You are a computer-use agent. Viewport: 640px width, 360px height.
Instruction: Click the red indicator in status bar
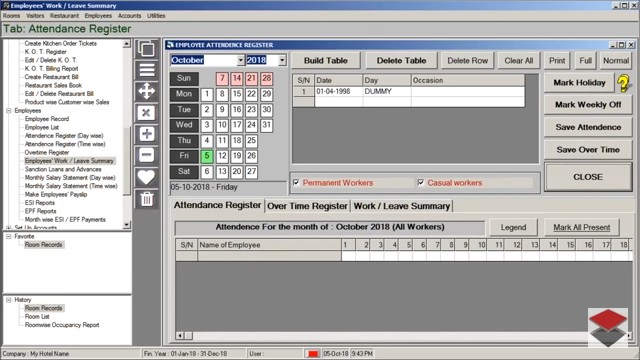313,353
